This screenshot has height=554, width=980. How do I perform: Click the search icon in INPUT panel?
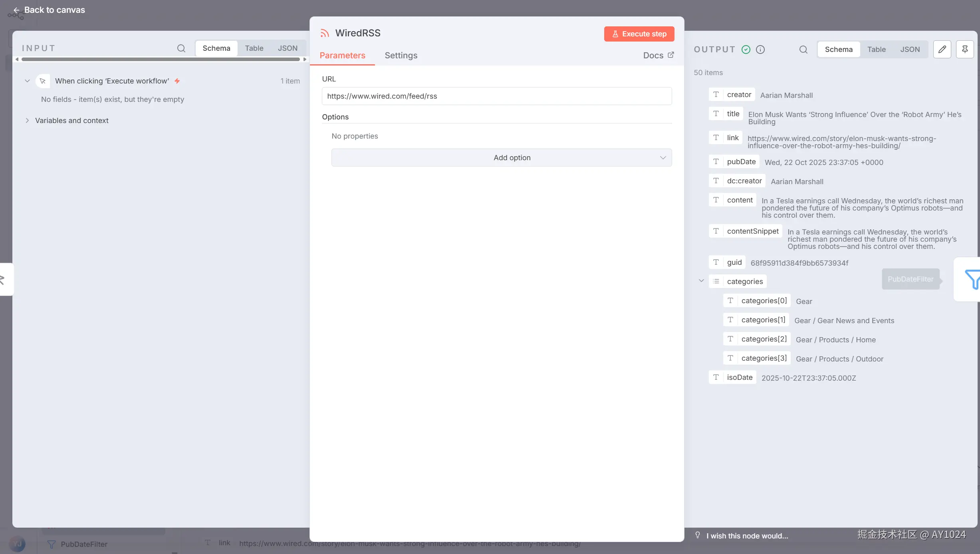pos(181,48)
